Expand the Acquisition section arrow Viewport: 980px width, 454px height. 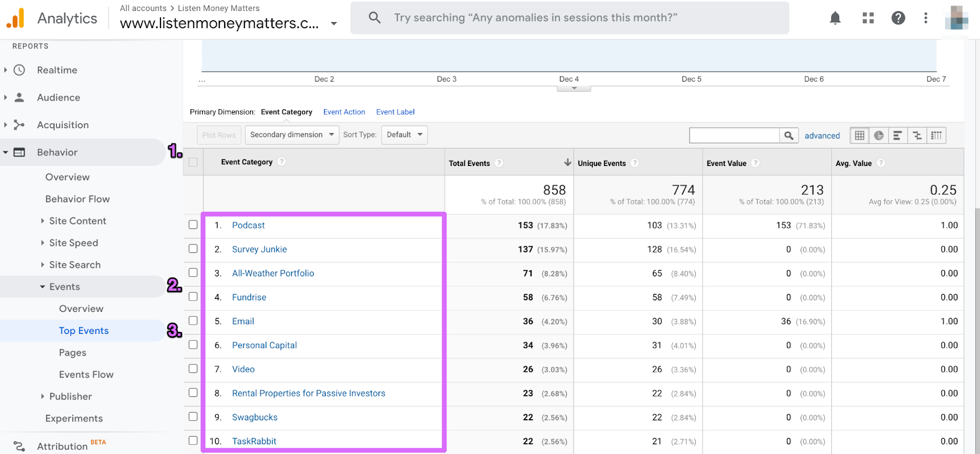pyautogui.click(x=6, y=125)
